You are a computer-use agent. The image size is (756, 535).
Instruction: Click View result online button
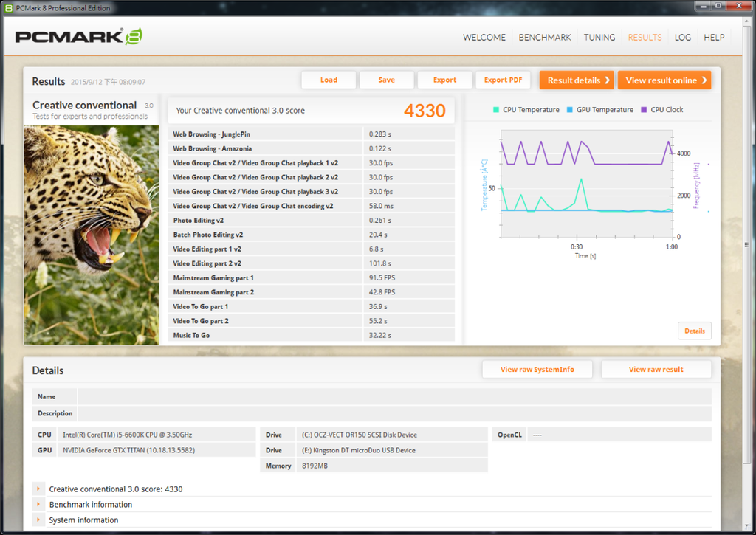[x=664, y=80]
